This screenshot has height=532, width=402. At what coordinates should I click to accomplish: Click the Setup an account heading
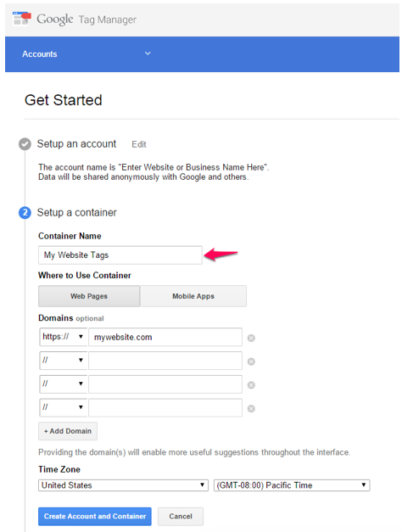pyautogui.click(x=76, y=144)
